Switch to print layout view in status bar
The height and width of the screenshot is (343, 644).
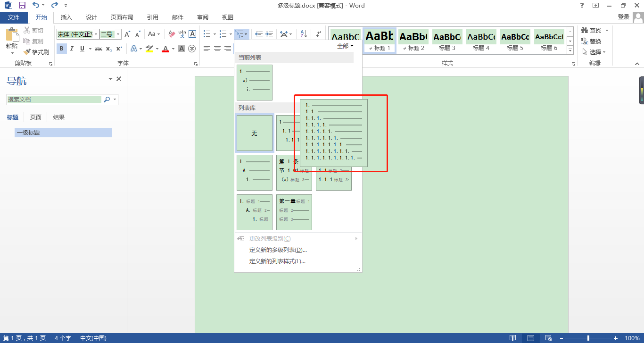531,338
